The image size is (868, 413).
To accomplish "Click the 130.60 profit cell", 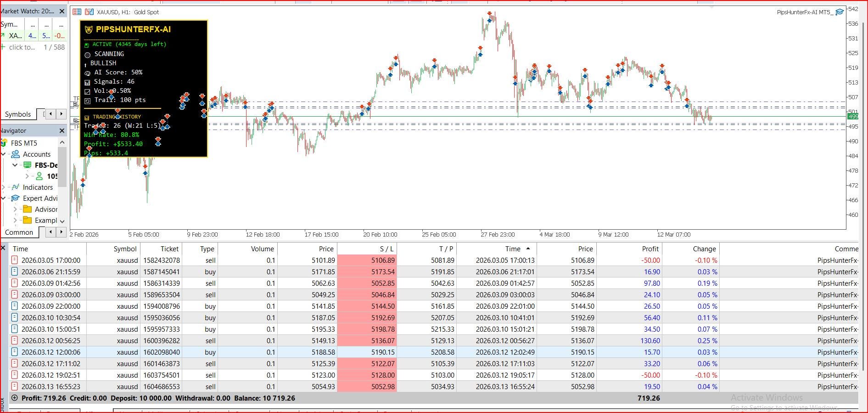I will tap(629, 340).
